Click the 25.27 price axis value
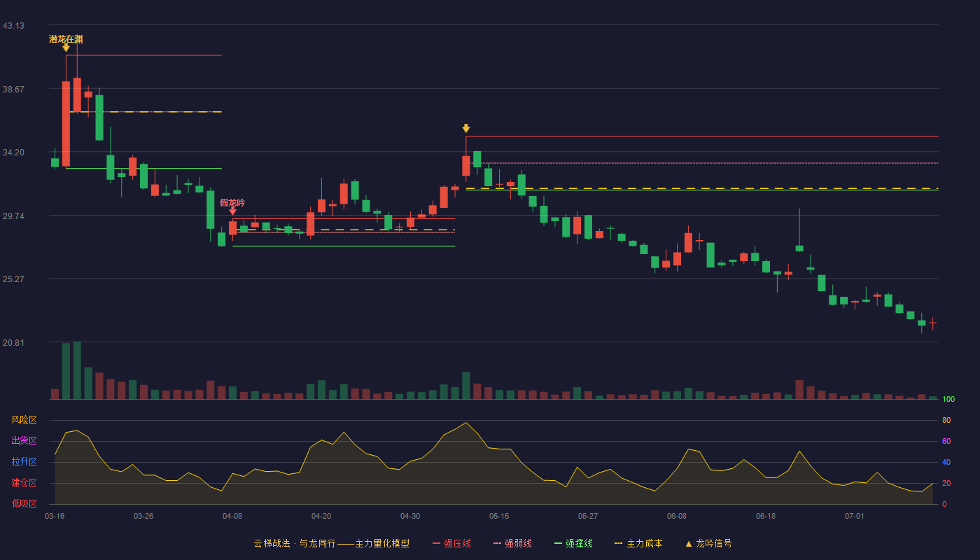The width and height of the screenshot is (980, 560). click(13, 279)
